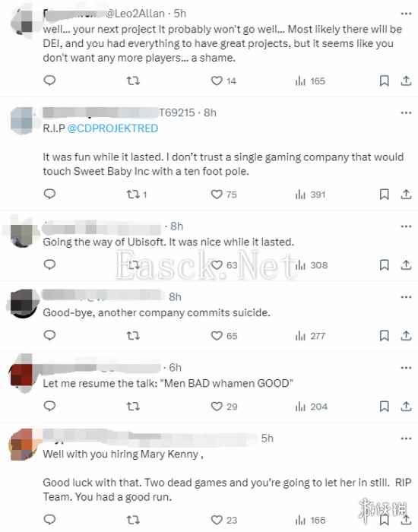
Task: Share the 'Men BAD whamen GOOD' tweet
Action: [406, 406]
